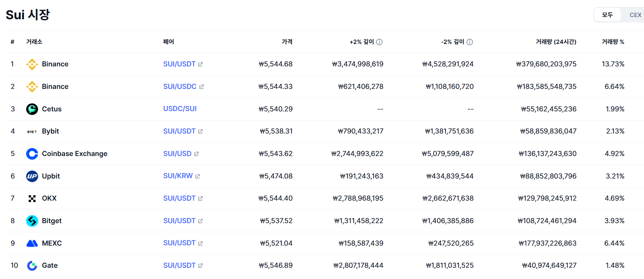Open external link icon for Upbit SUI/KRW
The height and width of the screenshot is (279, 644).
click(197, 176)
